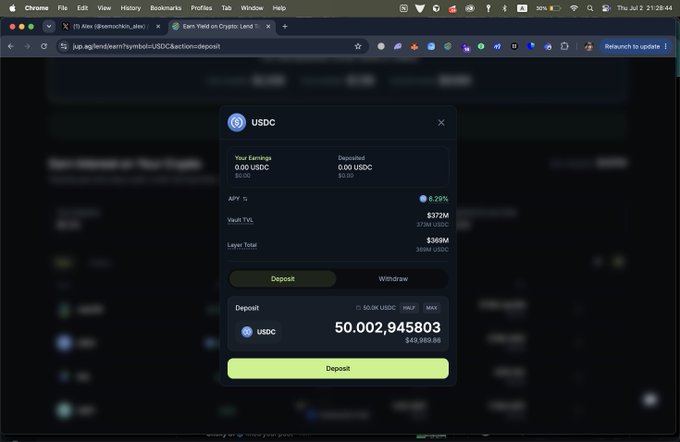Click the USDC coin logo in dialog header

pyautogui.click(x=237, y=123)
